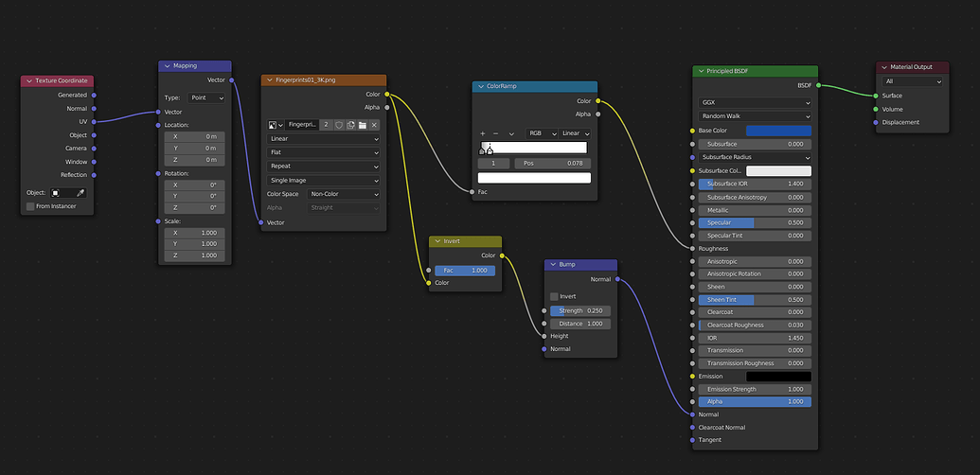Click ColorRamp Fac input socket
The image size is (980, 475).
472,192
